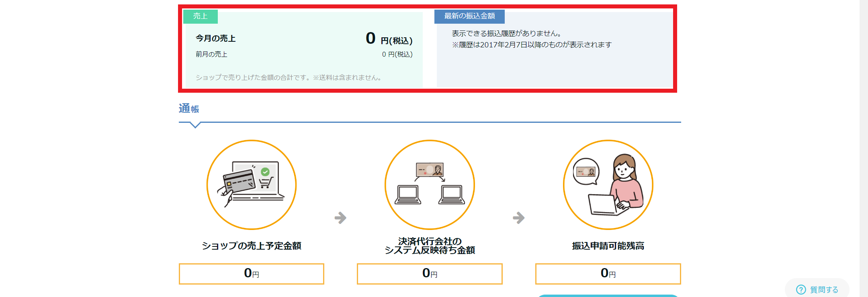Click the two laptops money transfer illustration
Image resolution: width=868 pixels, height=297 pixels.
(430, 185)
